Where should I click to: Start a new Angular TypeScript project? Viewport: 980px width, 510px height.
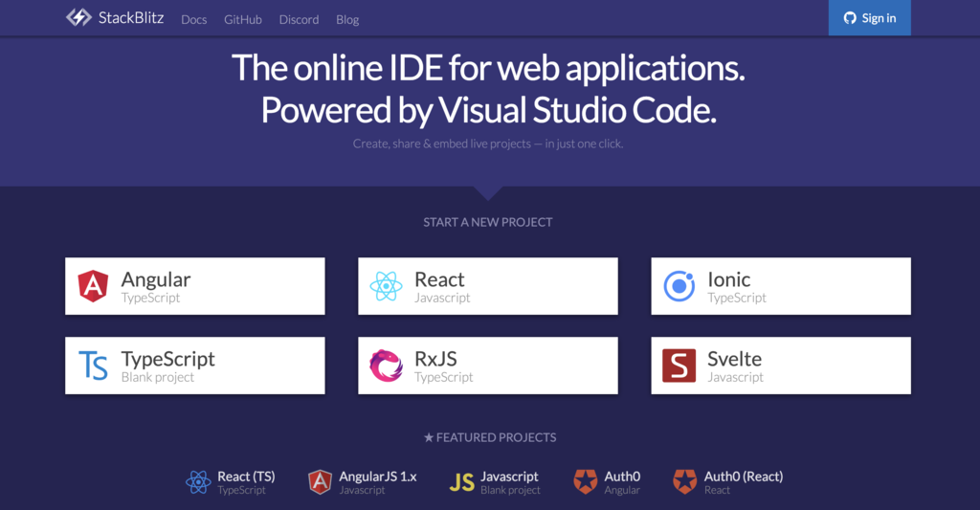(x=195, y=286)
